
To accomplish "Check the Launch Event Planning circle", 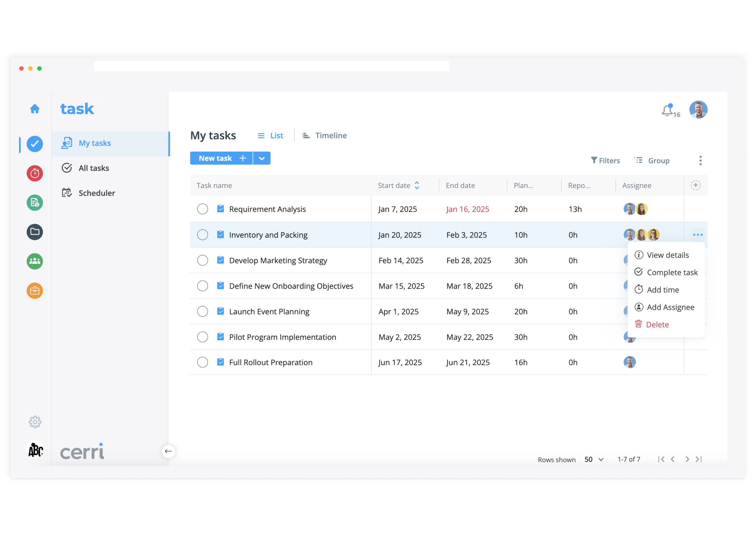I will (x=202, y=311).
